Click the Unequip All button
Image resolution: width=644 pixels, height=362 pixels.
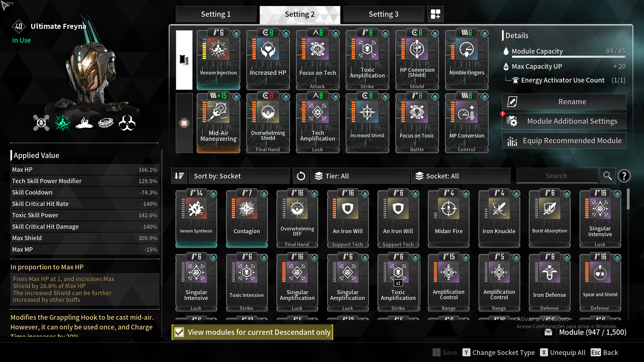pyautogui.click(x=563, y=352)
